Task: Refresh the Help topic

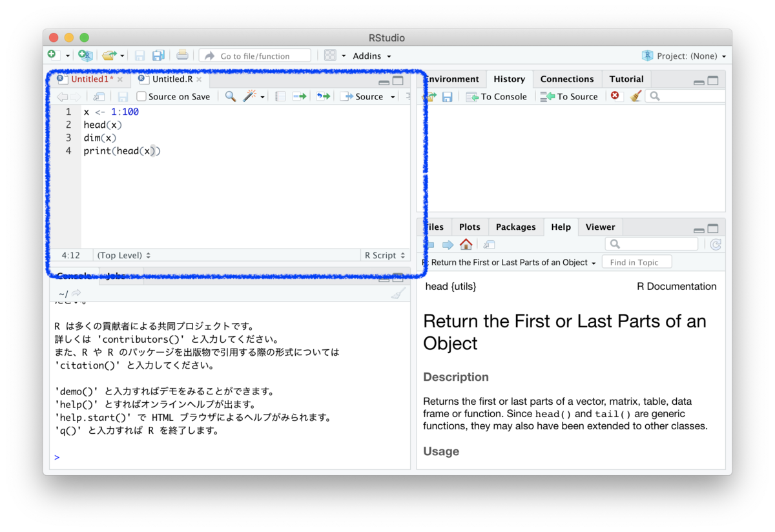Action: click(x=715, y=245)
